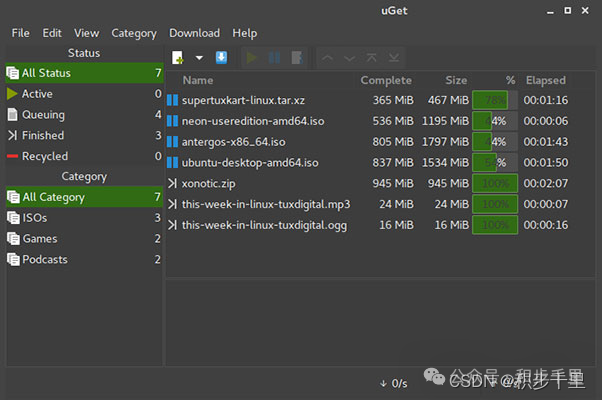Image resolution: width=602 pixels, height=400 pixels.
Task: Click the move to top icon
Action: click(371, 58)
